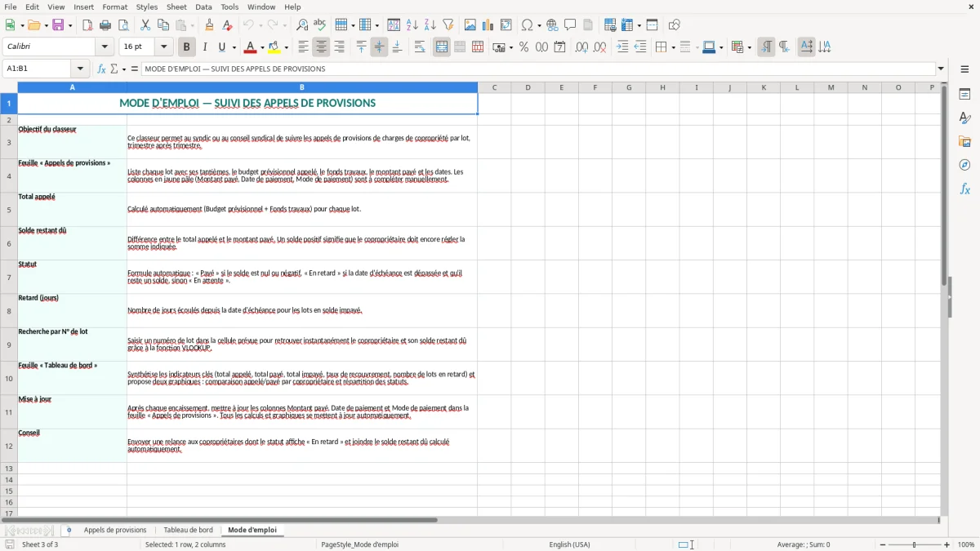The image size is (980, 551).
Task: Open the sidebar Properties panel
Action: (x=964, y=95)
